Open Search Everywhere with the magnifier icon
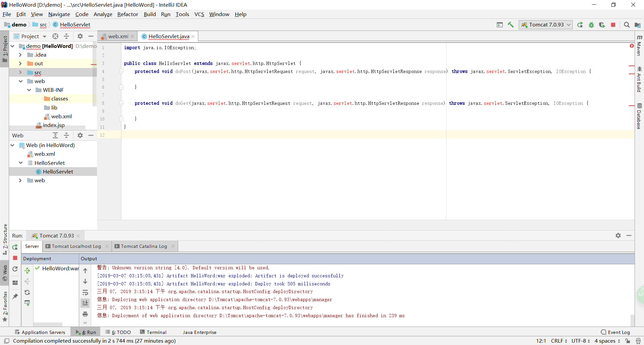 coord(627,25)
